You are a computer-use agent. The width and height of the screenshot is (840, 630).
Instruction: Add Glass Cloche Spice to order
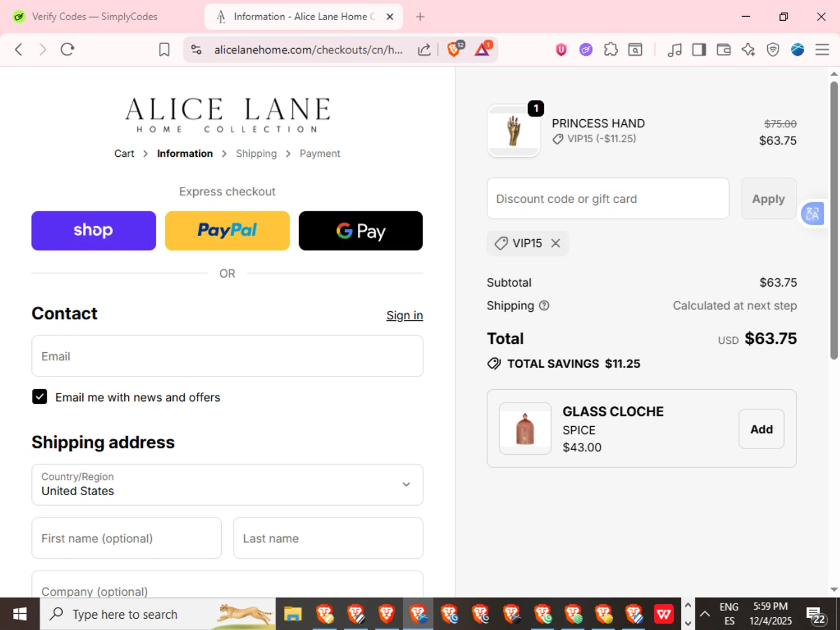762,429
